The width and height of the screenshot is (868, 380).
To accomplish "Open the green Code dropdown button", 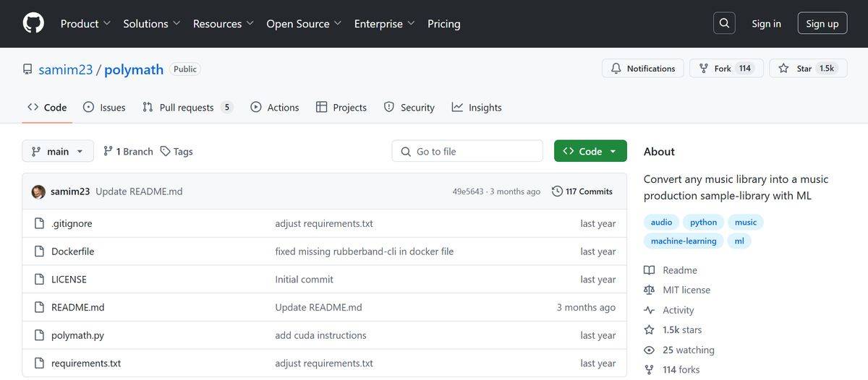I will click(x=590, y=151).
